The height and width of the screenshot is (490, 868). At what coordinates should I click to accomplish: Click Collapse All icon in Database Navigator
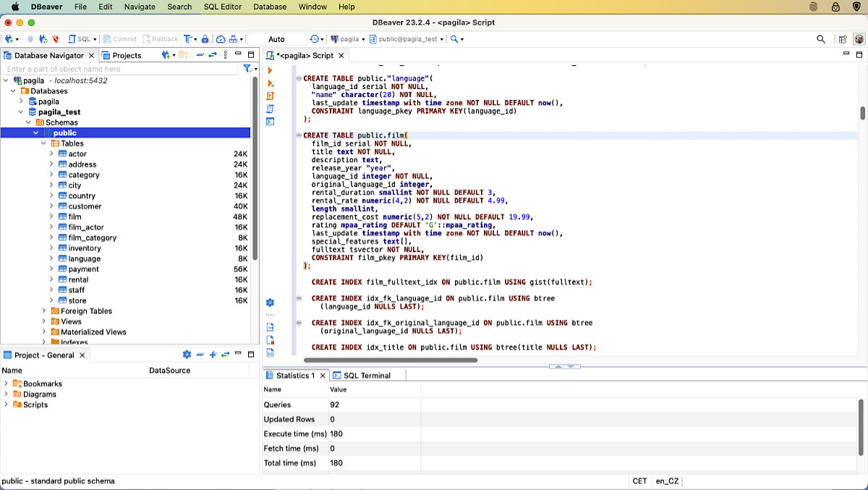200,55
